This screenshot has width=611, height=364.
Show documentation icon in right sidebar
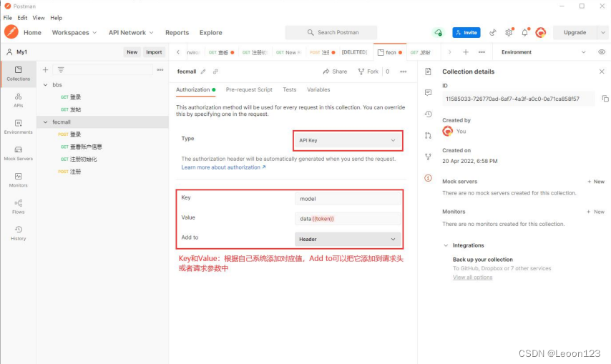(x=429, y=72)
